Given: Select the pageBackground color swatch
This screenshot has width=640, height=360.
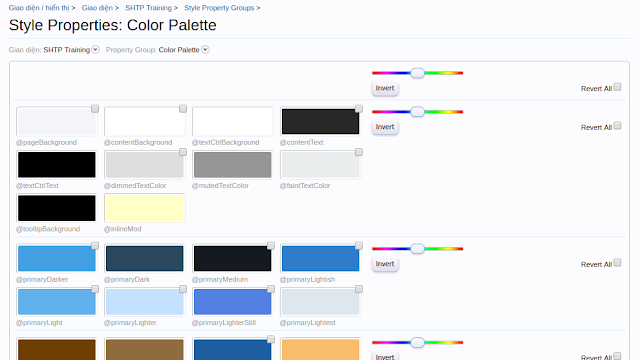Looking at the screenshot, I should coord(57,122).
